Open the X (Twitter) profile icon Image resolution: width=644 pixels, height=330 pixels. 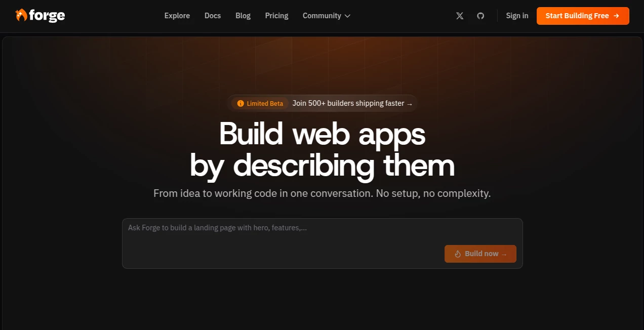tap(460, 16)
